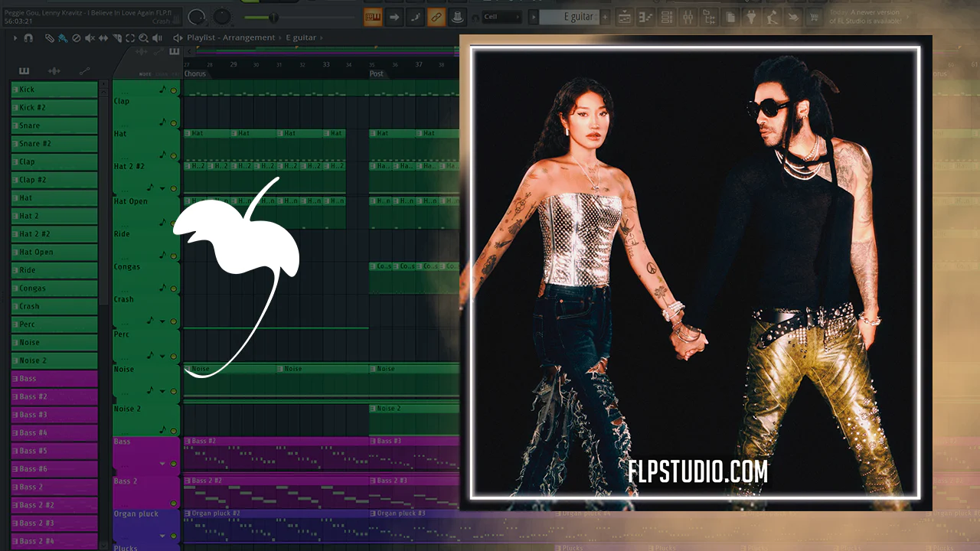Screen dimensions: 980x551
Task: Select the Playback speaker tool
Action: click(x=157, y=37)
